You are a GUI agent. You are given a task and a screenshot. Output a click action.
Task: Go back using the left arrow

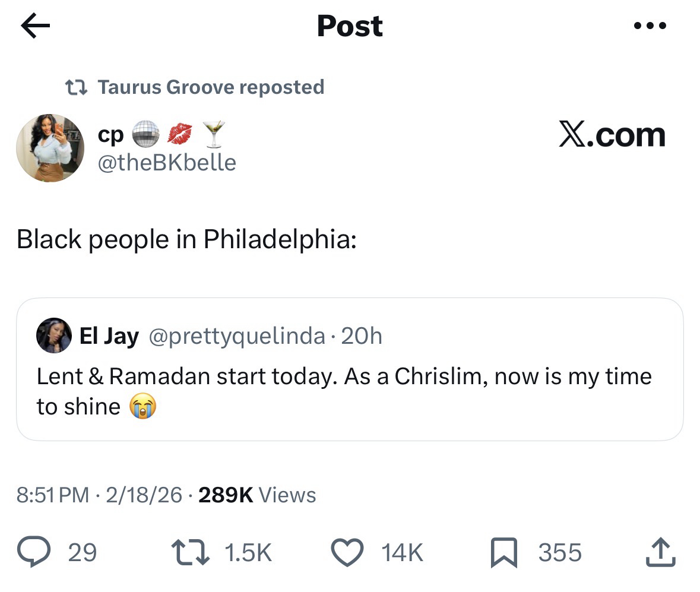pyautogui.click(x=35, y=27)
